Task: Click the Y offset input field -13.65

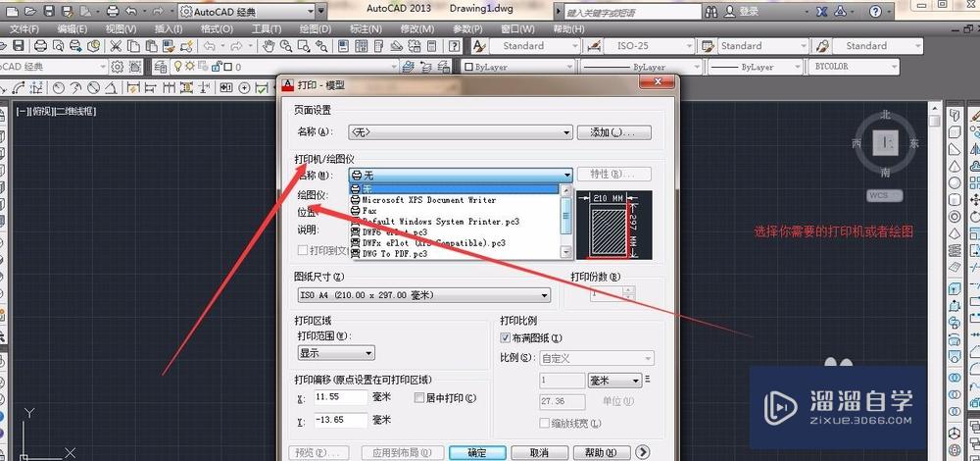Action: point(340,421)
